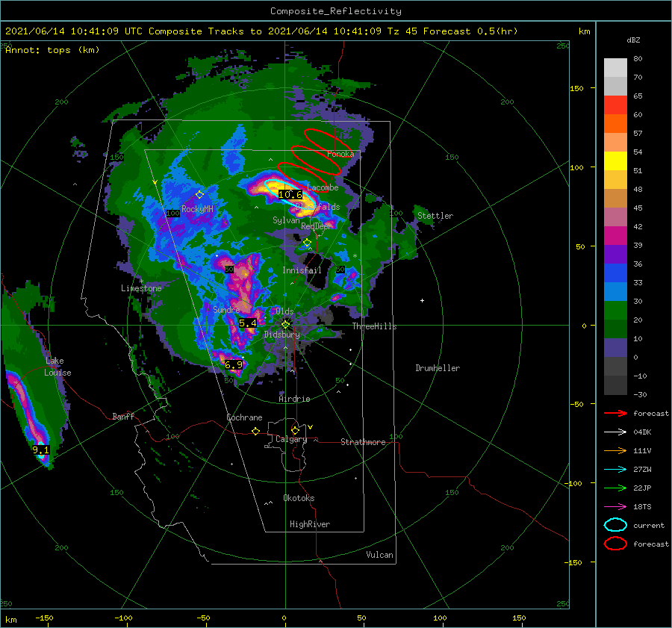Click the Innisfail label

click(302, 270)
